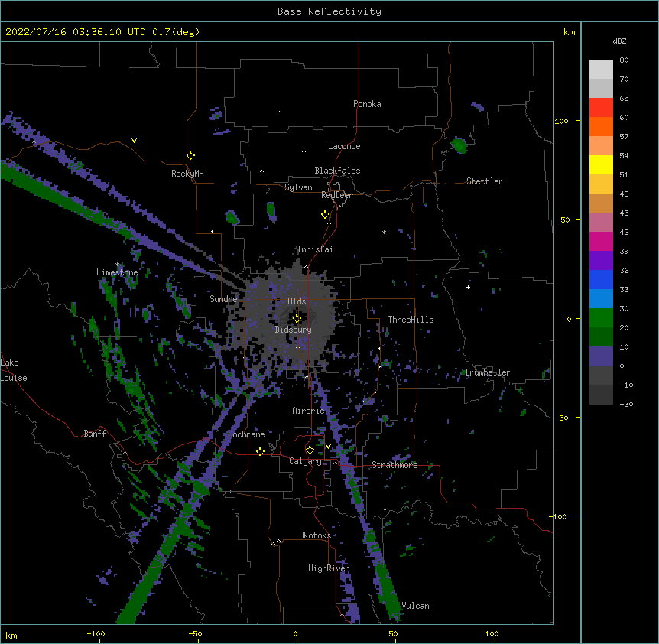The width and height of the screenshot is (659, 644).
Task: Click the Limestone map label
Action: [117, 272]
